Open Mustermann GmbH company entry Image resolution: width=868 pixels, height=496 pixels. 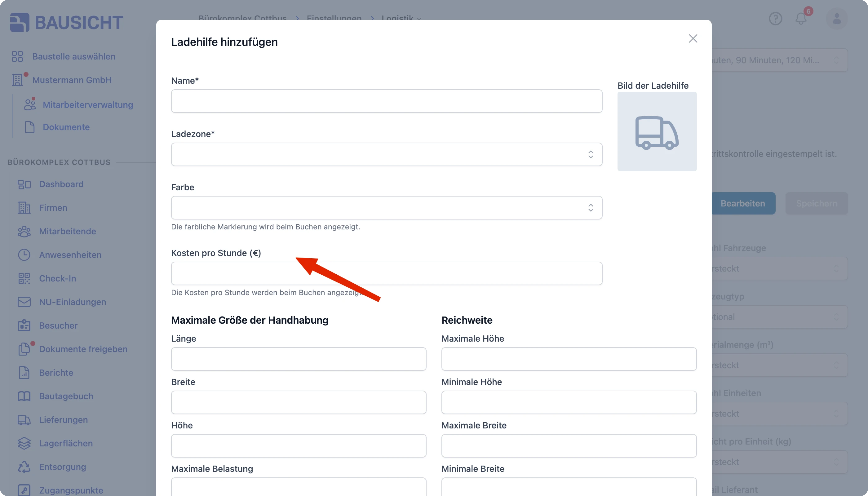[x=72, y=80]
